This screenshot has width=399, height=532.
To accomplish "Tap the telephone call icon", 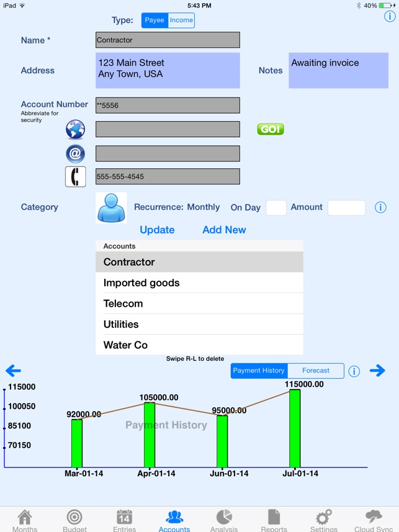I will pos(75,177).
